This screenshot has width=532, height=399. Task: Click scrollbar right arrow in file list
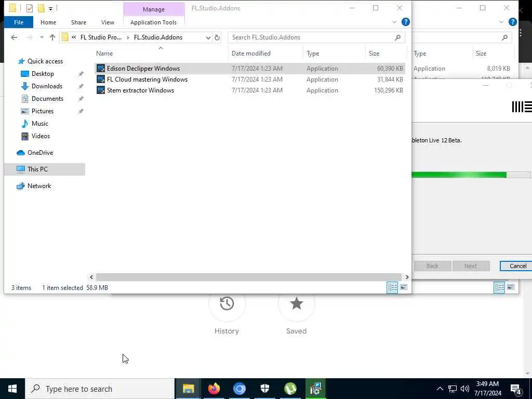pyautogui.click(x=406, y=277)
